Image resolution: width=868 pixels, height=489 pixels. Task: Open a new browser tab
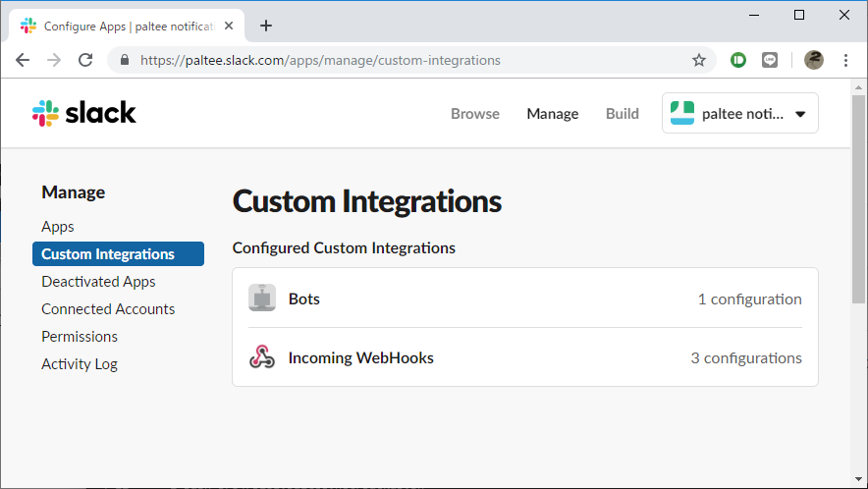click(265, 26)
